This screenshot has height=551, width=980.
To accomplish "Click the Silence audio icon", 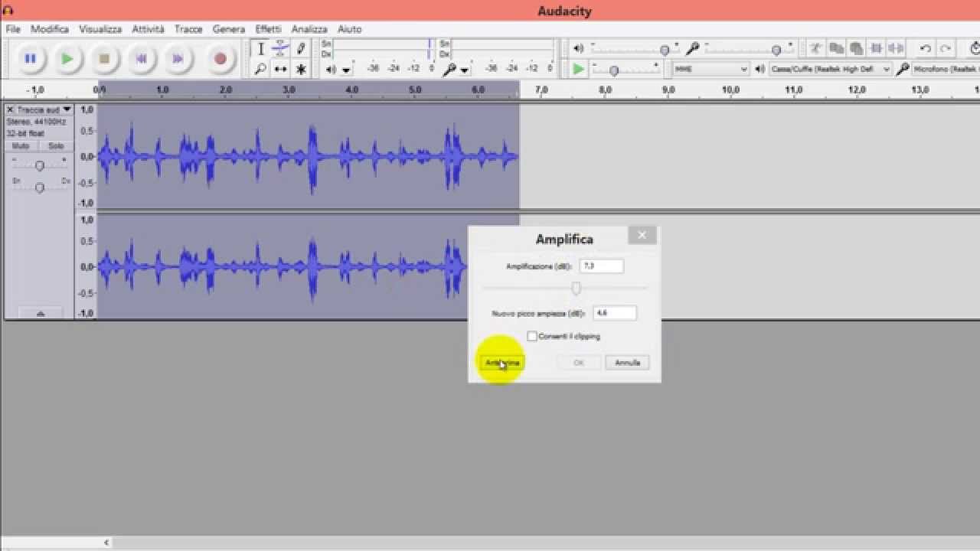I will tap(897, 48).
